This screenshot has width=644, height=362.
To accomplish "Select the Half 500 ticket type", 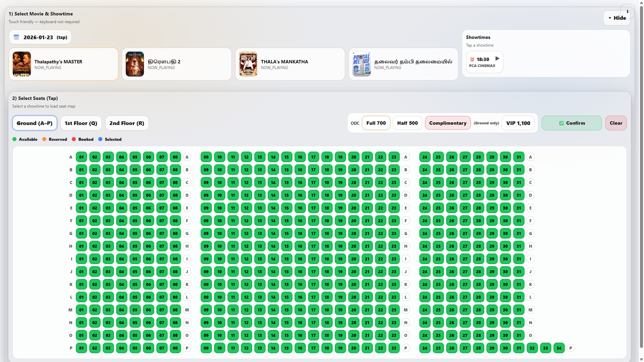I will pyautogui.click(x=407, y=123).
